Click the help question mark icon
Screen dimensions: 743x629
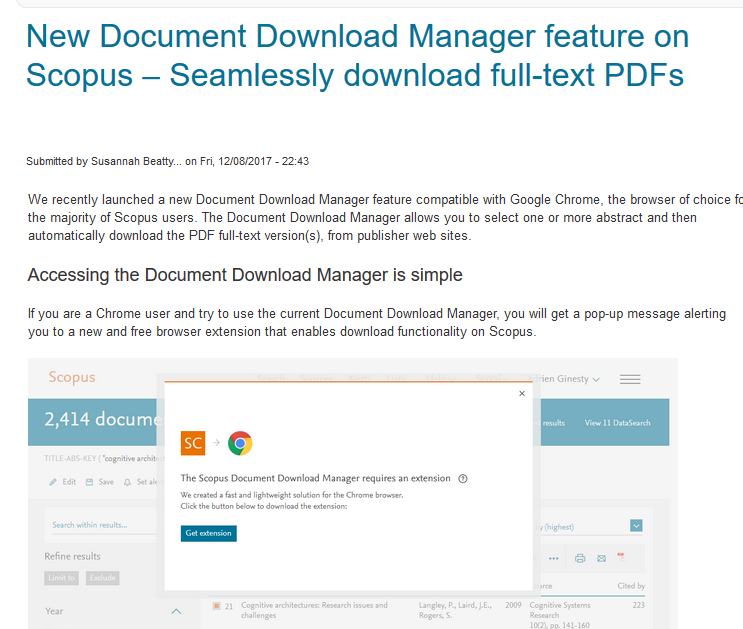(463, 479)
